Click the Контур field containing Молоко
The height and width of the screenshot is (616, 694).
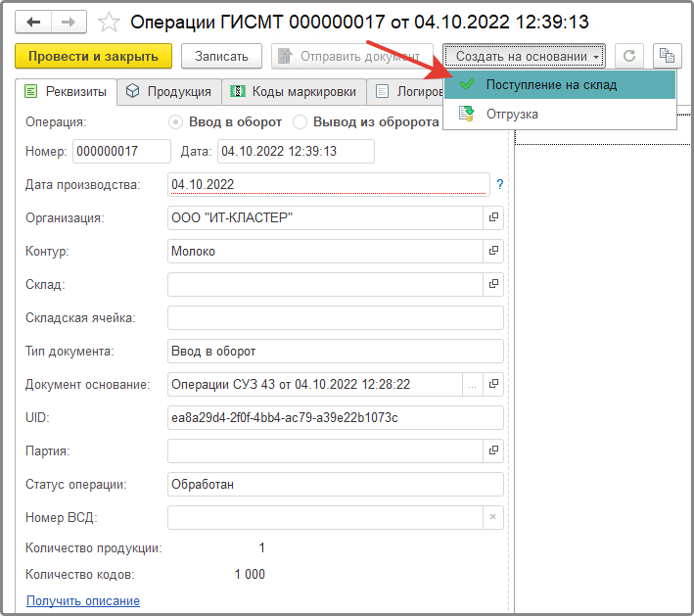325,251
